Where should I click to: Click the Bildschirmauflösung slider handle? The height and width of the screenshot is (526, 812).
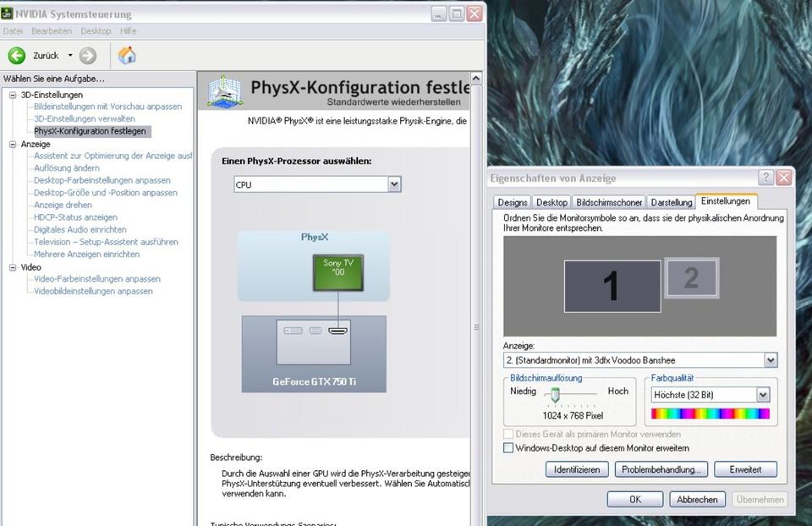[x=555, y=394]
